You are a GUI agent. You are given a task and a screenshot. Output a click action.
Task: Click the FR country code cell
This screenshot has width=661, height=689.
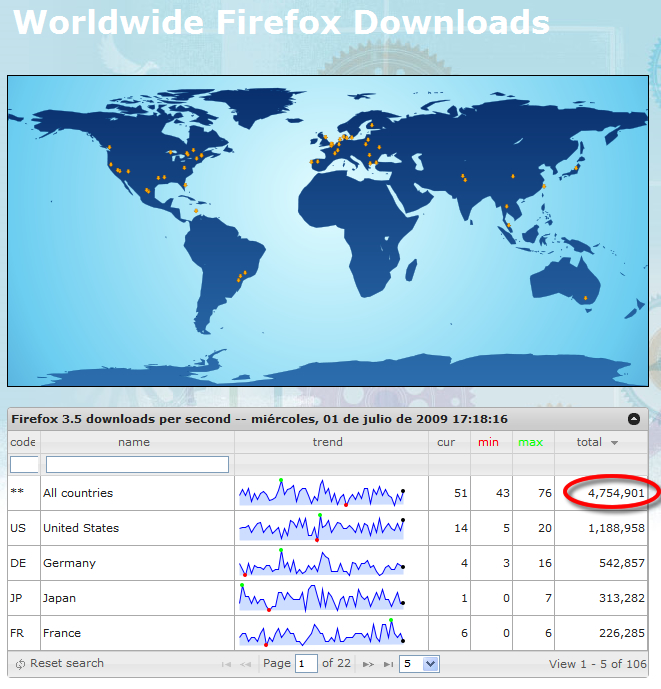point(17,633)
